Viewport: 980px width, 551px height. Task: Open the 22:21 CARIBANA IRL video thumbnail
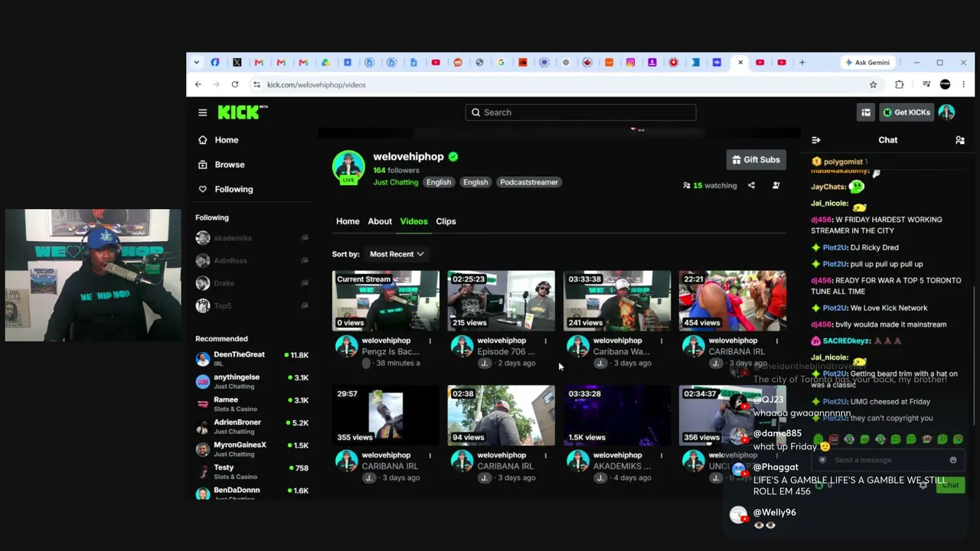tap(733, 301)
